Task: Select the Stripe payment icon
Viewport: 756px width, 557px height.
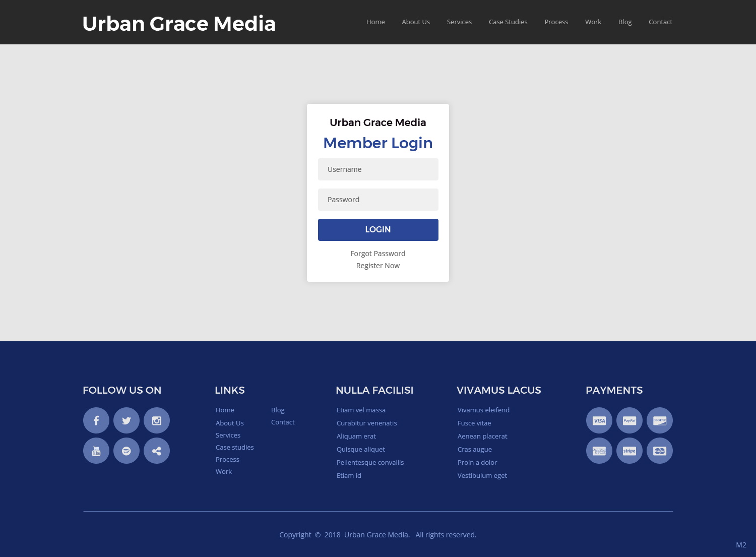Action: pyautogui.click(x=629, y=450)
